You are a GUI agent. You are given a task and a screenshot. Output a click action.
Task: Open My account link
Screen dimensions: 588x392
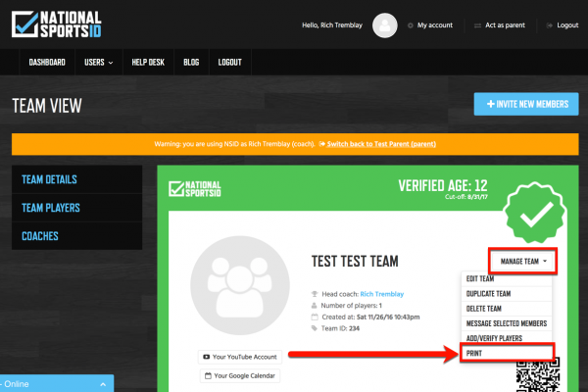pyautogui.click(x=435, y=25)
